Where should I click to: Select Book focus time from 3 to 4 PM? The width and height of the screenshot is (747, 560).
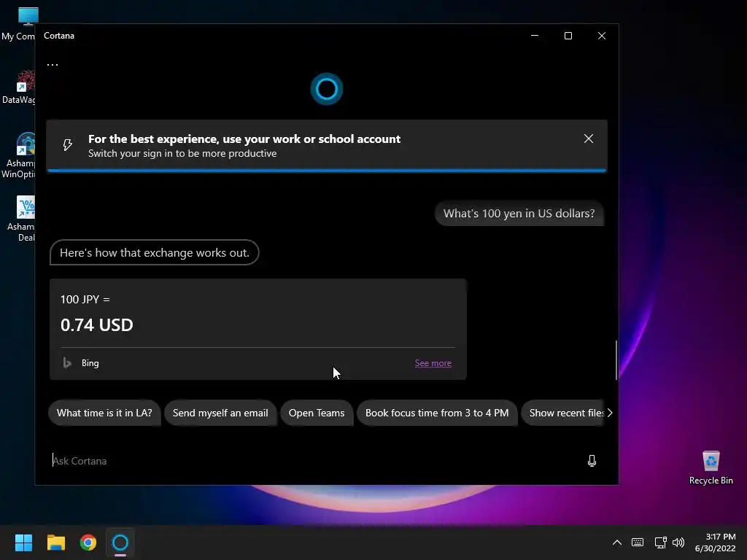click(x=437, y=413)
